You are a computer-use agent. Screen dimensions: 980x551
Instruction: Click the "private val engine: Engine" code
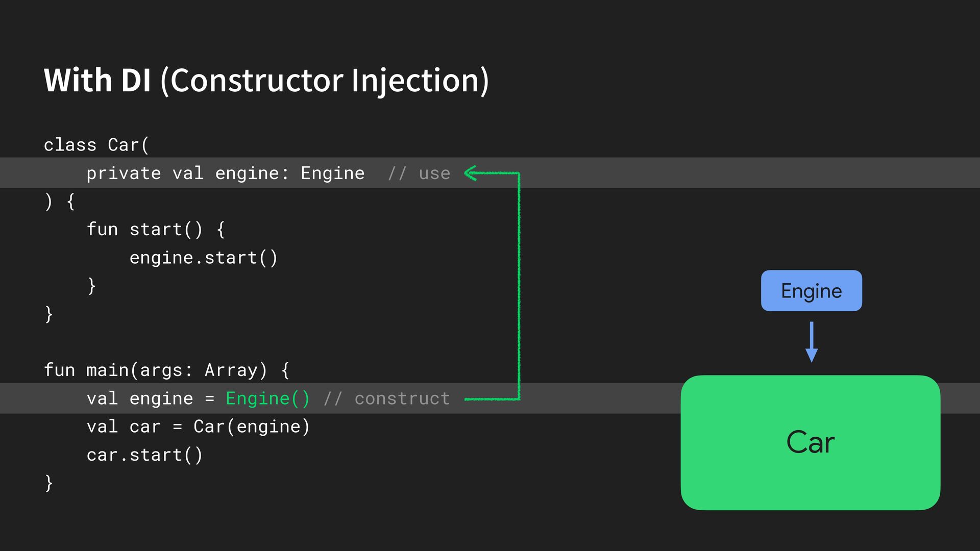225,173
